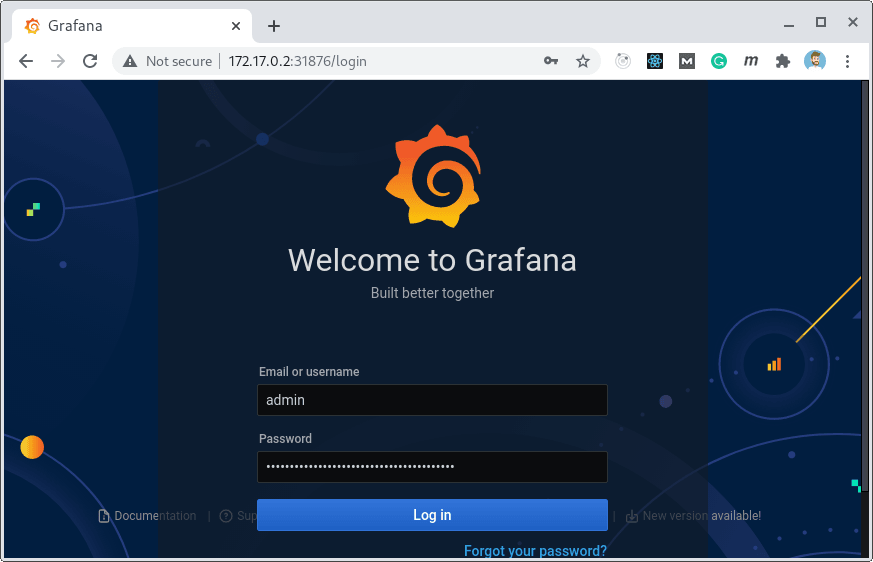Reload the Grafana login page
This screenshot has width=873, height=562.
point(90,61)
